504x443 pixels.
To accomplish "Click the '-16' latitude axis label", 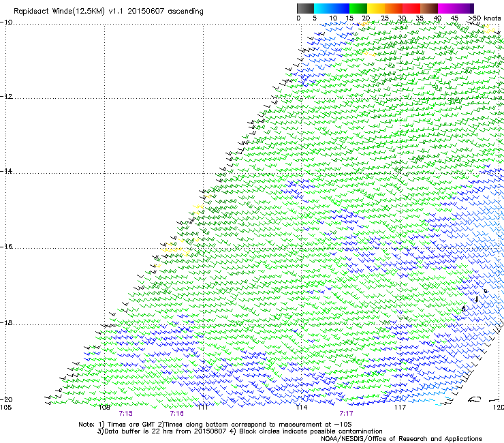I will pos(6,247).
